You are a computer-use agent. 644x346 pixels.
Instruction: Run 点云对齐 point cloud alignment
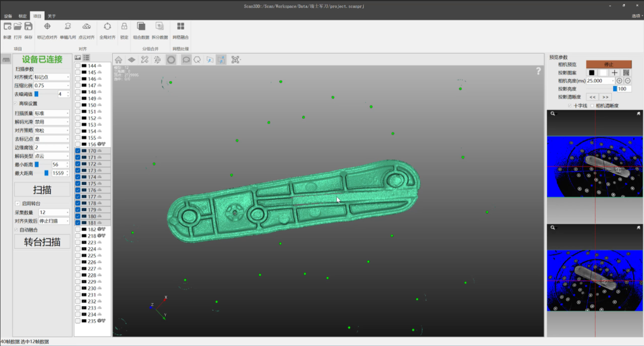coord(86,26)
